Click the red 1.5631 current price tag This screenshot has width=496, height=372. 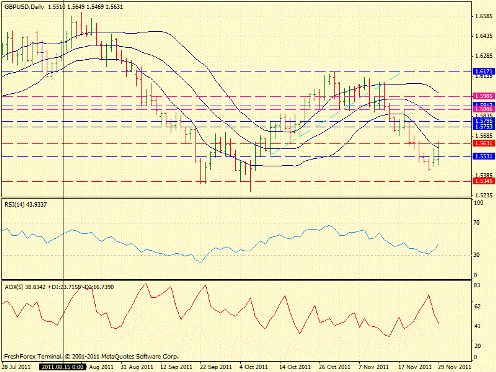(484, 143)
